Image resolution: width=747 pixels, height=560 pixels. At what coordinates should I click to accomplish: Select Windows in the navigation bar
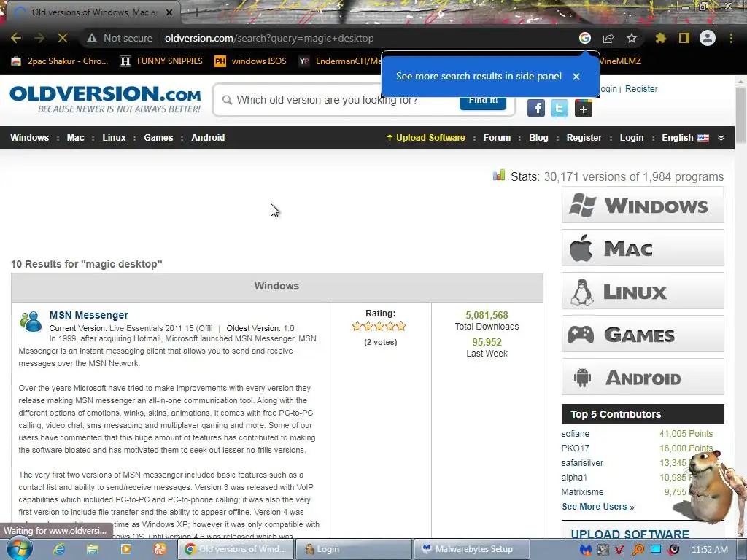tap(29, 138)
